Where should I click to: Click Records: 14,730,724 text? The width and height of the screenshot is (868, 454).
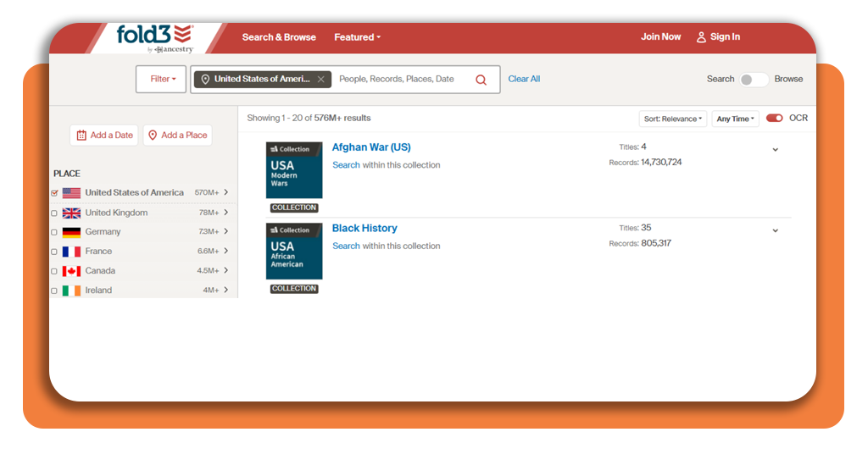(x=645, y=162)
